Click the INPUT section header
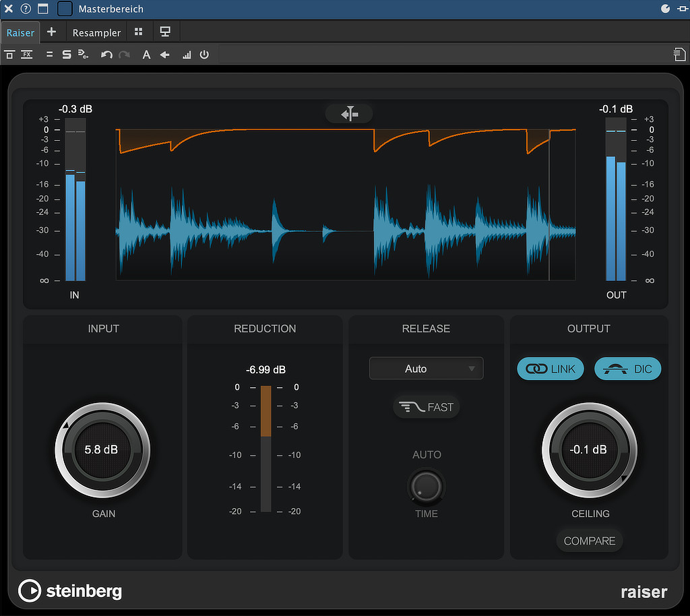The width and height of the screenshot is (690, 616). tap(103, 329)
